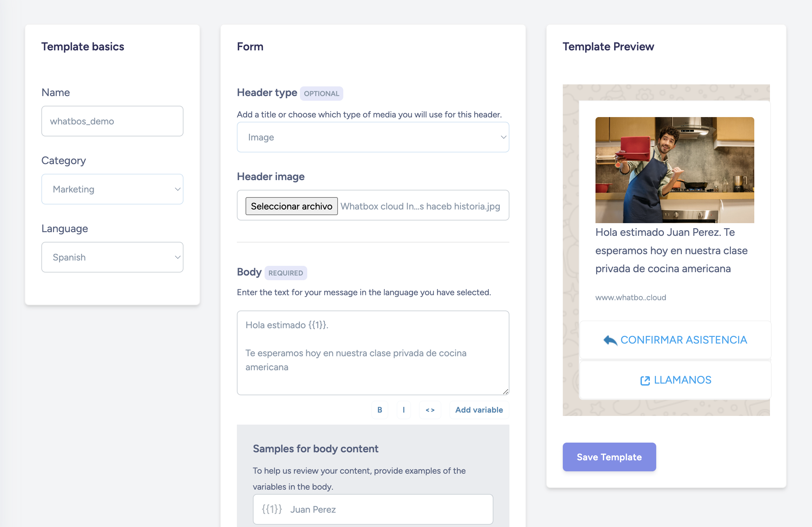The image size is (812, 527).
Task: Toggle the REQUIRED body field
Action: point(286,273)
